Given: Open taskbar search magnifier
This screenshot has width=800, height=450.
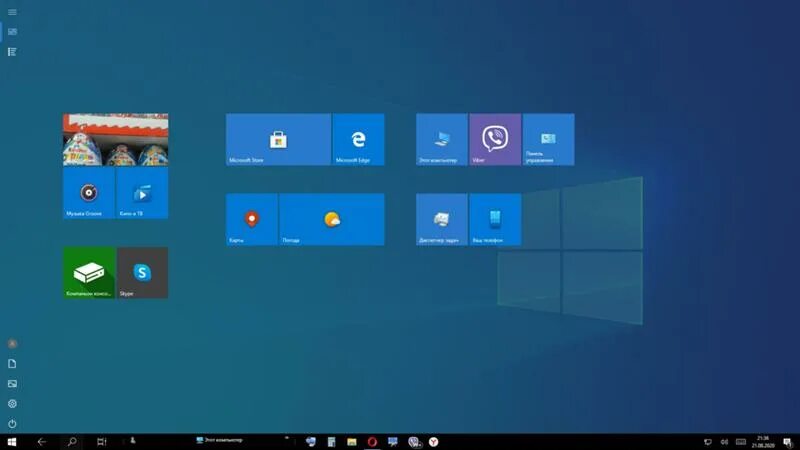Looking at the screenshot, I should pyautogui.click(x=72, y=442).
